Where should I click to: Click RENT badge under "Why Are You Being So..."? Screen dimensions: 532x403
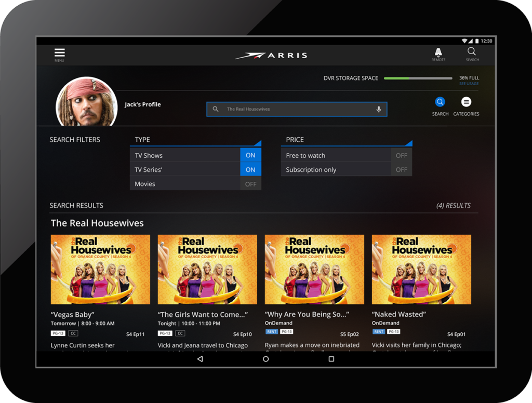coord(271,331)
